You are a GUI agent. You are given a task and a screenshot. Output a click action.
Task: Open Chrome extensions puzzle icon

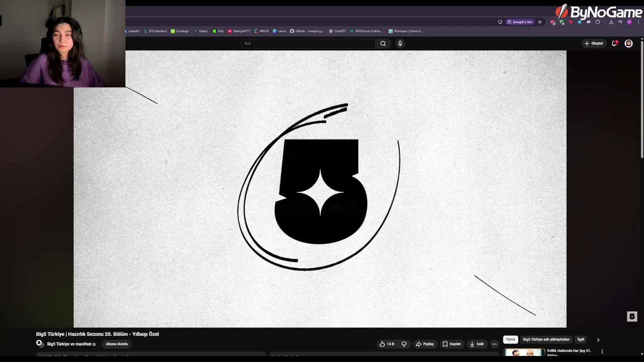pyautogui.click(x=598, y=22)
